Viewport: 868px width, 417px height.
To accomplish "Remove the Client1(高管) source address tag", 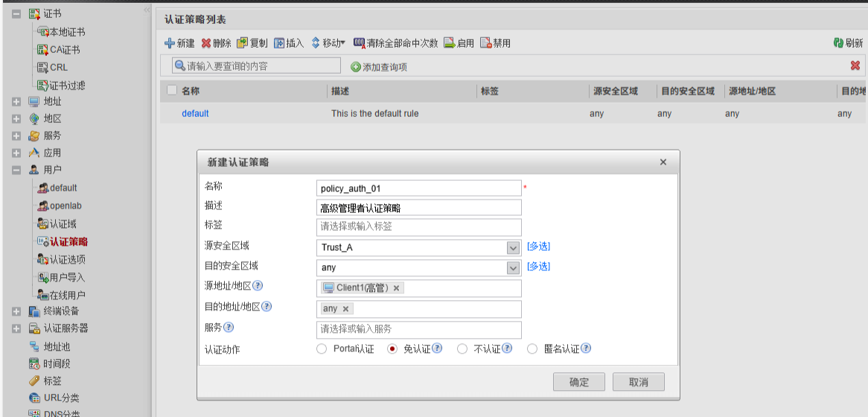I will point(396,288).
